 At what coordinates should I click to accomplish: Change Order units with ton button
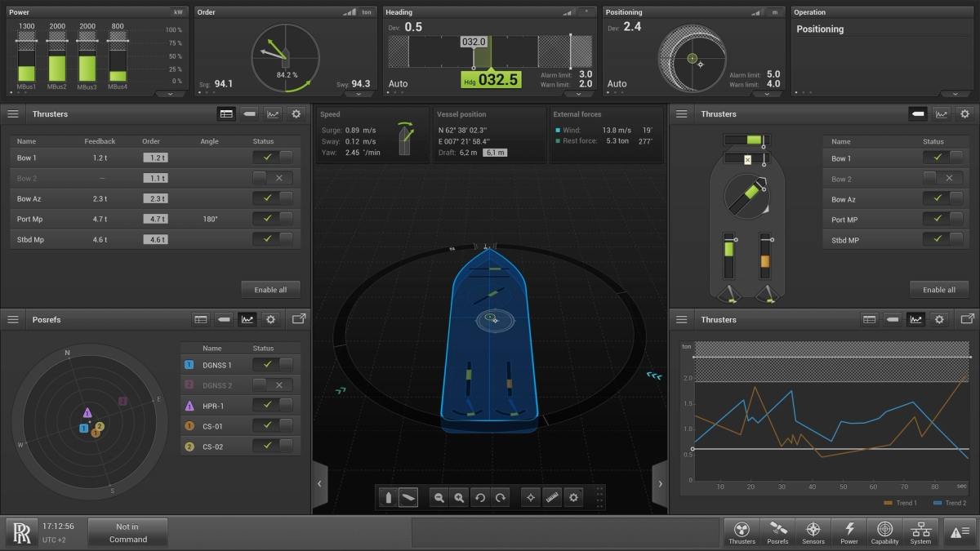367,12
